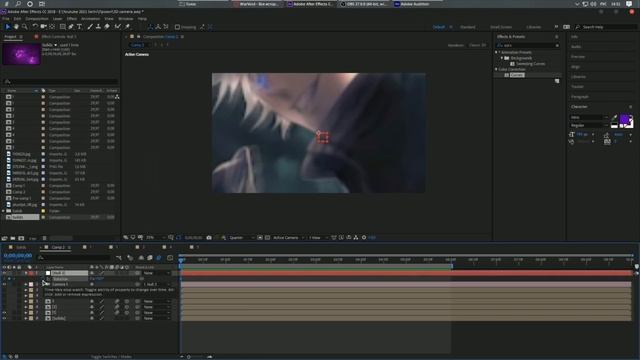Toggle Motion Blur enable button in timeline
Viewport: 640px width, 360px height.
(x=159, y=258)
